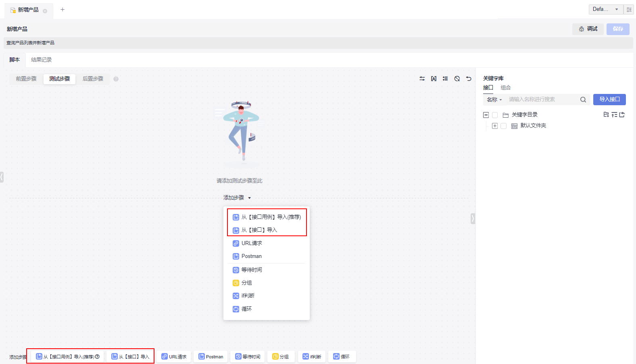
Task: Switch to the 脚本 tab
Action: point(15,60)
